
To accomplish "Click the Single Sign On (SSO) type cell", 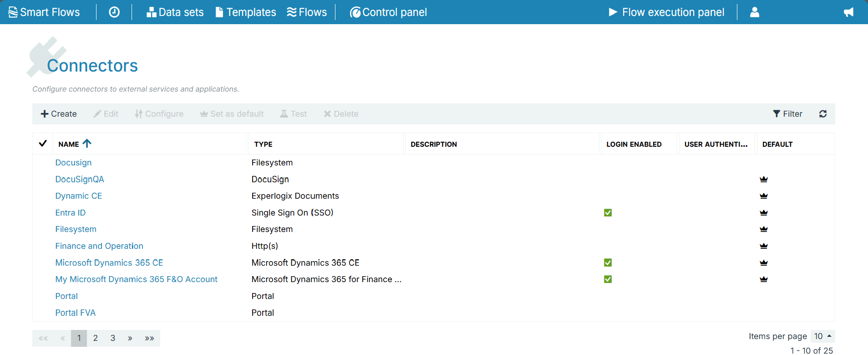I will pyautogui.click(x=293, y=213).
